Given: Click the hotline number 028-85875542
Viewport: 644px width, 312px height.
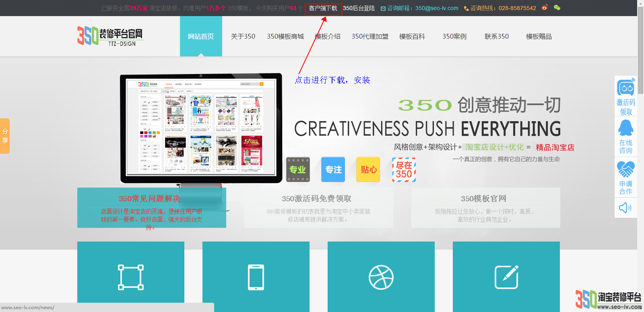Looking at the screenshot, I should click(517, 8).
